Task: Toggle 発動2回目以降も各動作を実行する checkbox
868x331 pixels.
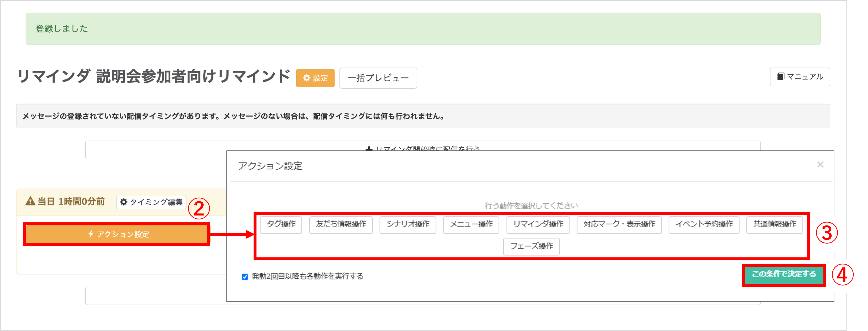Action: [245, 277]
